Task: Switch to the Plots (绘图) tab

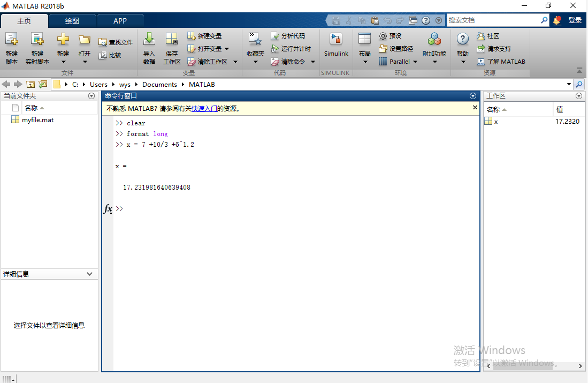Action: tap(72, 21)
